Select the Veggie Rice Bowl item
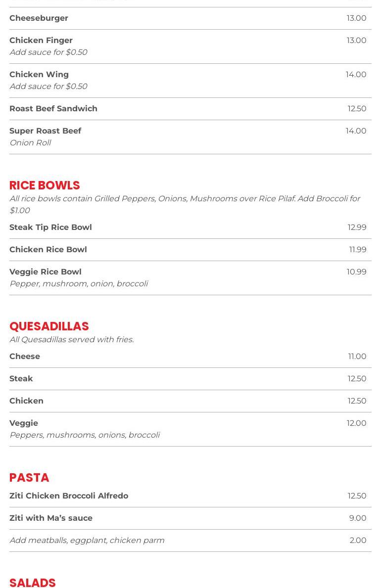 pos(46,272)
